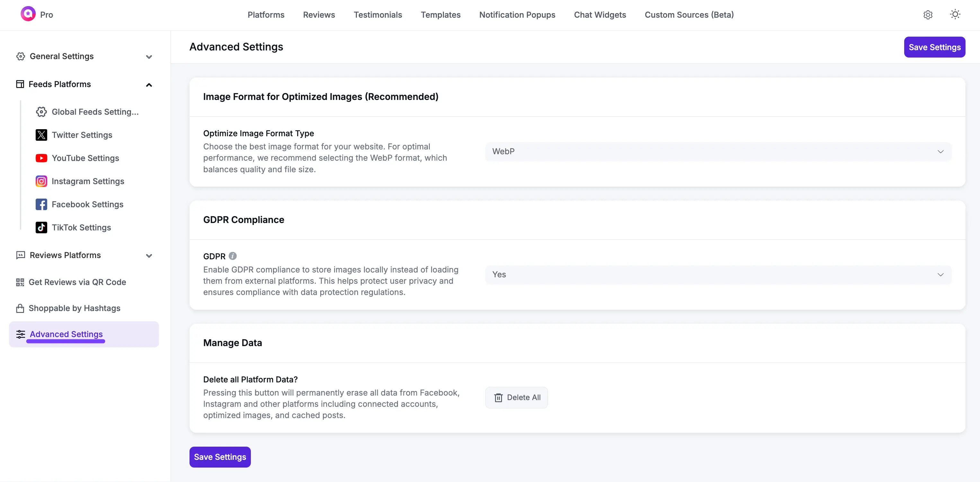Open Facebook Settings in sidebar
980x482 pixels.
[87, 204]
